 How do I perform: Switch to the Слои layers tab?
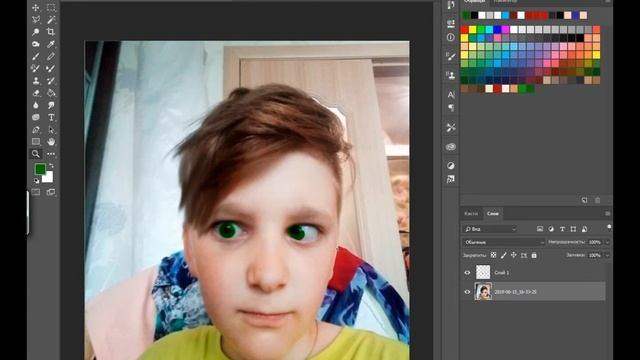tap(493, 213)
